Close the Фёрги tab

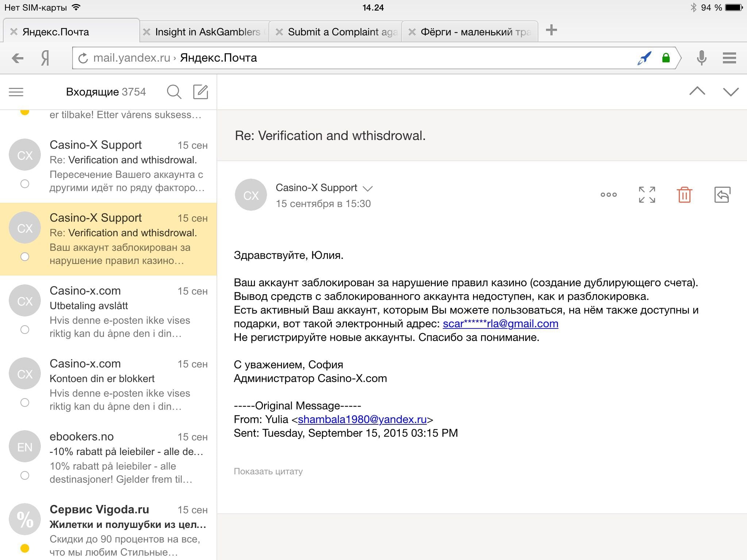412,32
